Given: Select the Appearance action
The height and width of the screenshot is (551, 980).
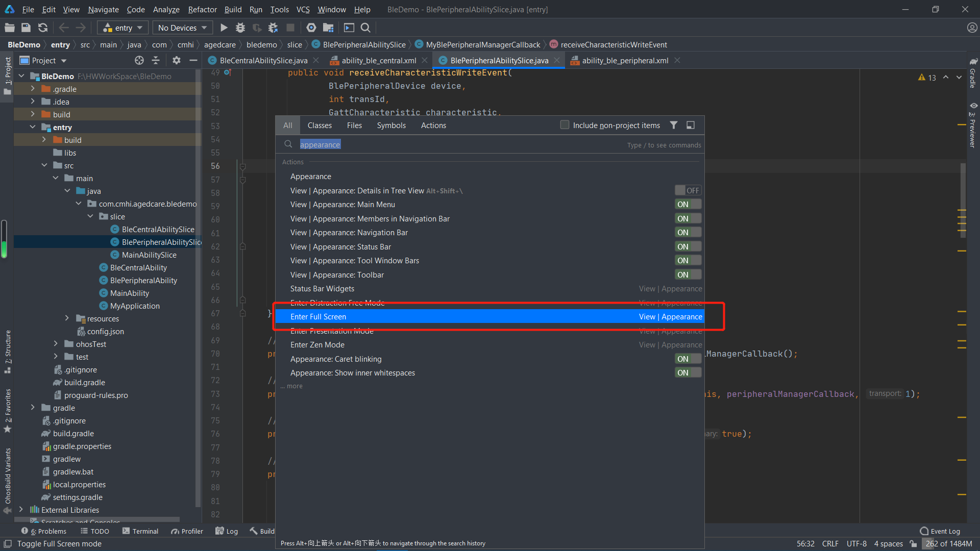Looking at the screenshot, I should click(x=489, y=177).
